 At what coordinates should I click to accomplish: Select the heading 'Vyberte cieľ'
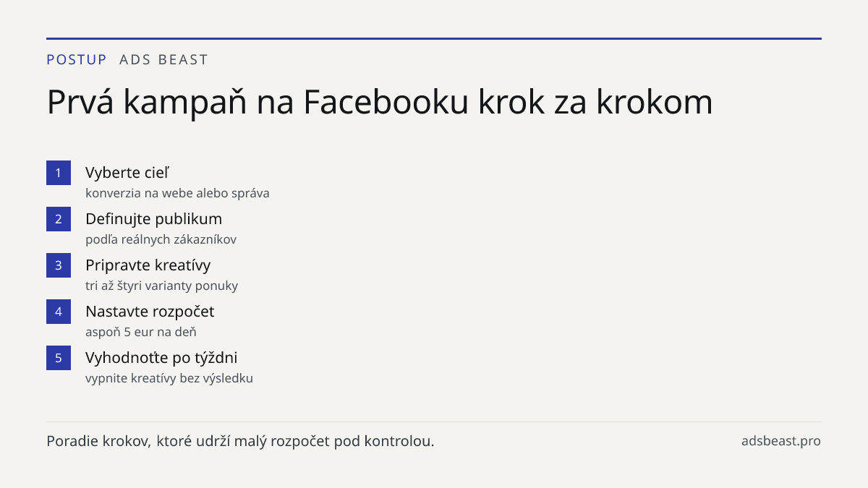(127, 173)
